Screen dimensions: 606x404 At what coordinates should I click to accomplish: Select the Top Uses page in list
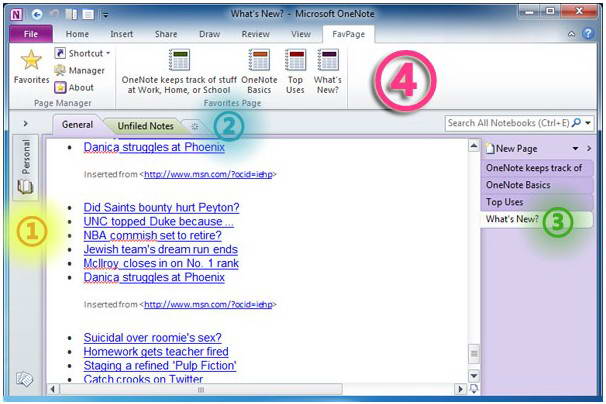coord(537,202)
